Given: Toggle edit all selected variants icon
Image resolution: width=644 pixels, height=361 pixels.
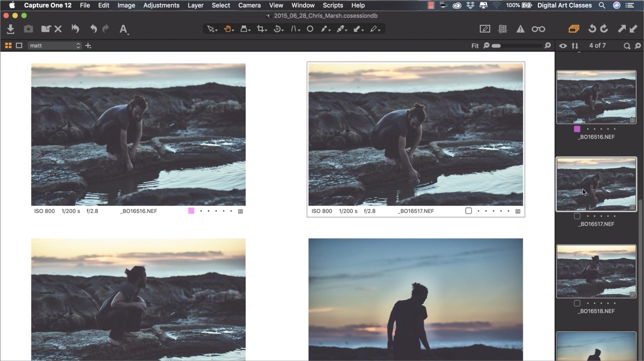Looking at the screenshot, I should 574,29.
